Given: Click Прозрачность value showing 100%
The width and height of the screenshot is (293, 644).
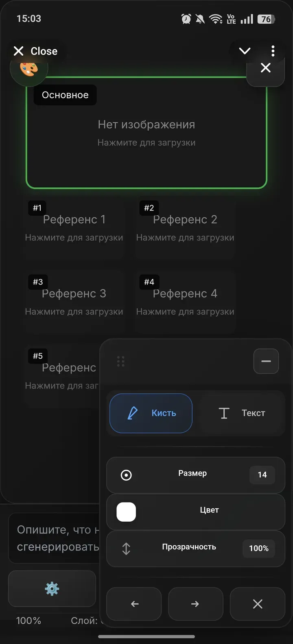Looking at the screenshot, I should tap(258, 548).
